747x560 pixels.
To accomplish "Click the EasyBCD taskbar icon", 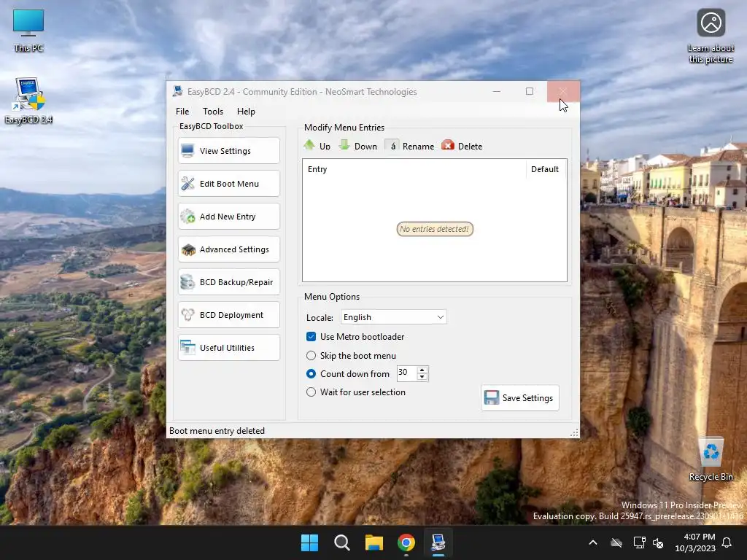I will pyautogui.click(x=438, y=542).
